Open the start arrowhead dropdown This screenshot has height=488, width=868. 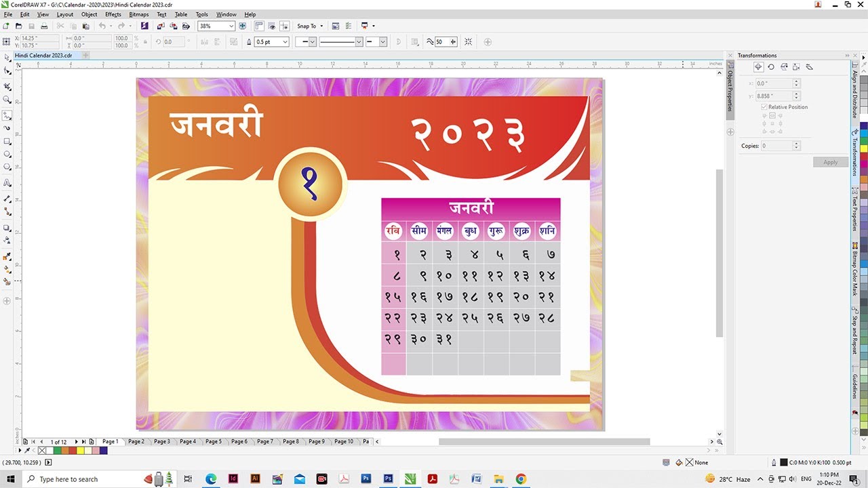tap(313, 42)
